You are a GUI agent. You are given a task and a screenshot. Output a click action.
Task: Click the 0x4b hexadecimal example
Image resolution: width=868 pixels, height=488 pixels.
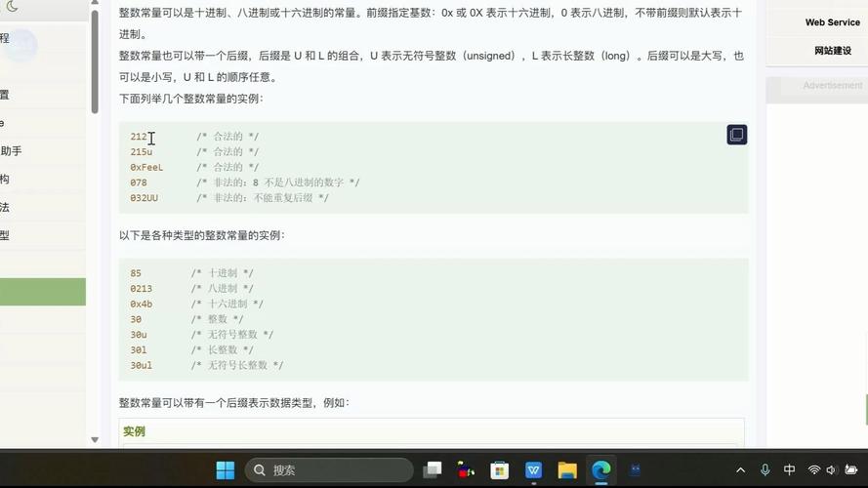pyautogui.click(x=142, y=305)
